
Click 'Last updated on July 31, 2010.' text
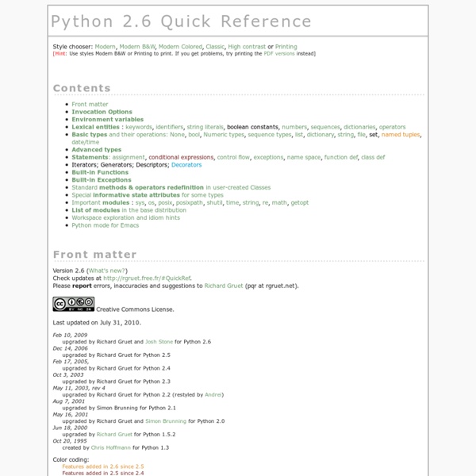pos(97,323)
